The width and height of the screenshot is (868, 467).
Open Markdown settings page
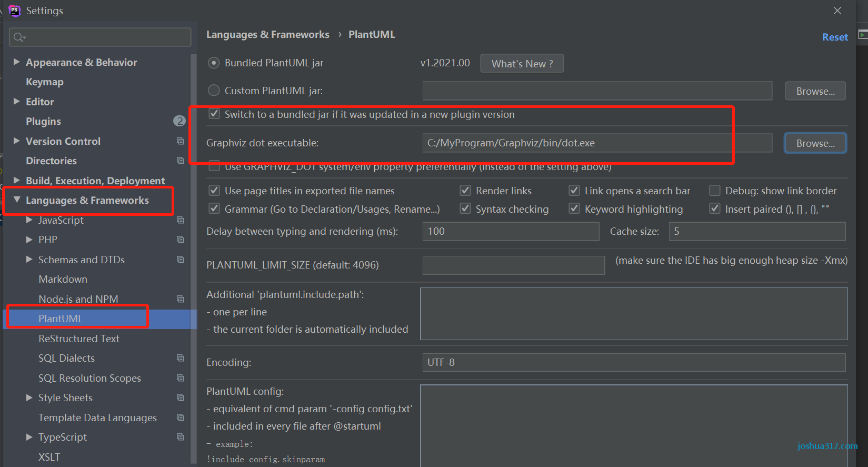(x=63, y=279)
